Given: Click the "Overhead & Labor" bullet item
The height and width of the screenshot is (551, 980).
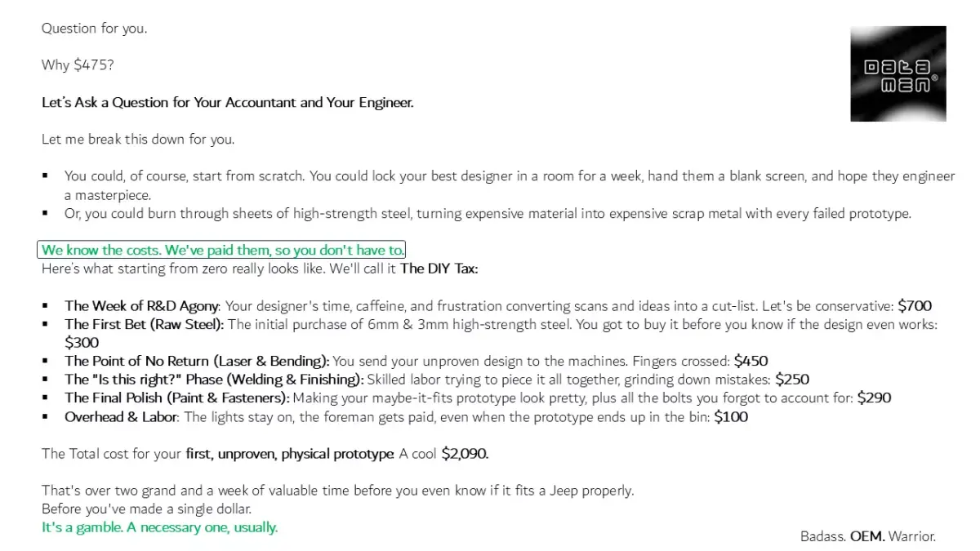Looking at the screenshot, I should pyautogui.click(x=122, y=417).
